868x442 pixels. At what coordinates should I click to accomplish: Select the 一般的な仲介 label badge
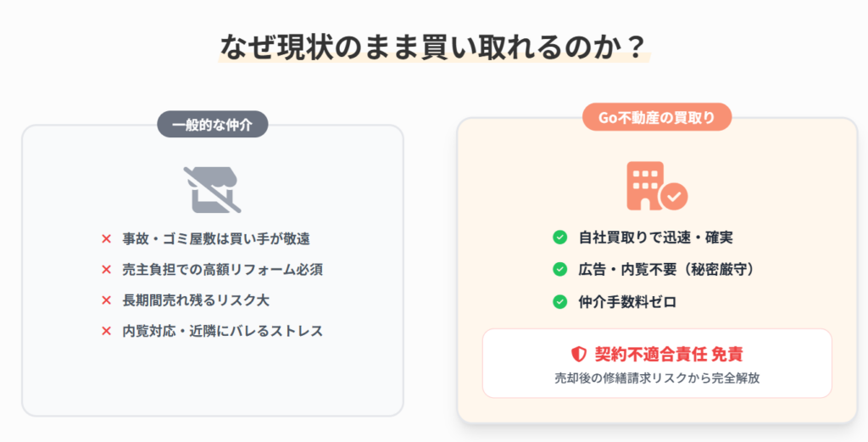[x=213, y=125]
